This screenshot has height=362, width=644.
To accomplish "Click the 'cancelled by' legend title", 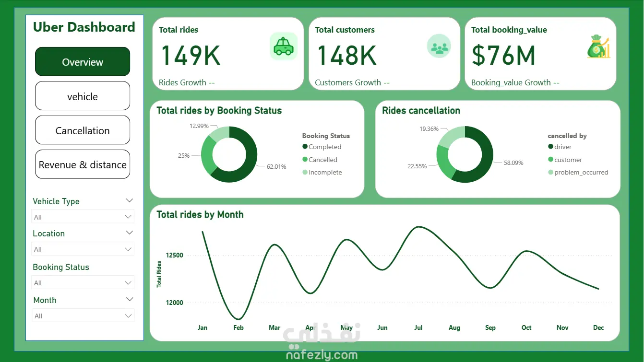I will [567, 136].
